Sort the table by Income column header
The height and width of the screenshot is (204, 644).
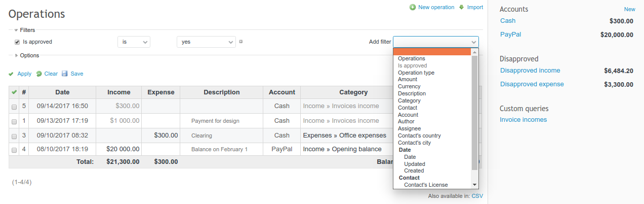[119, 92]
